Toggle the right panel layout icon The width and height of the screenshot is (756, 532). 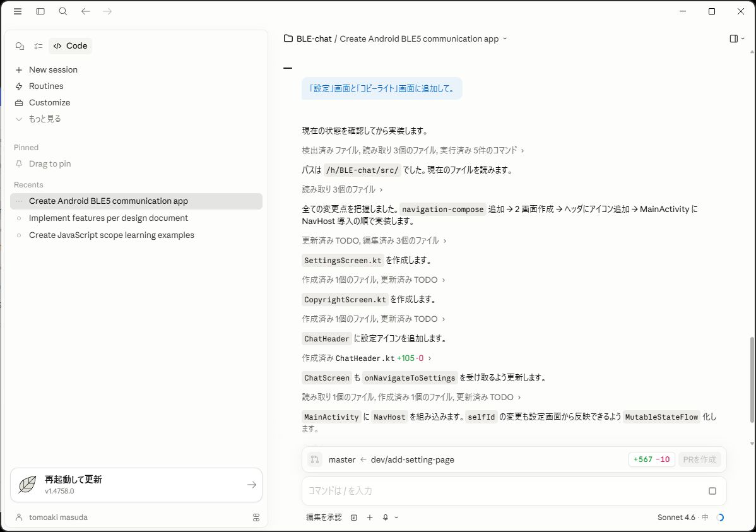click(736, 39)
